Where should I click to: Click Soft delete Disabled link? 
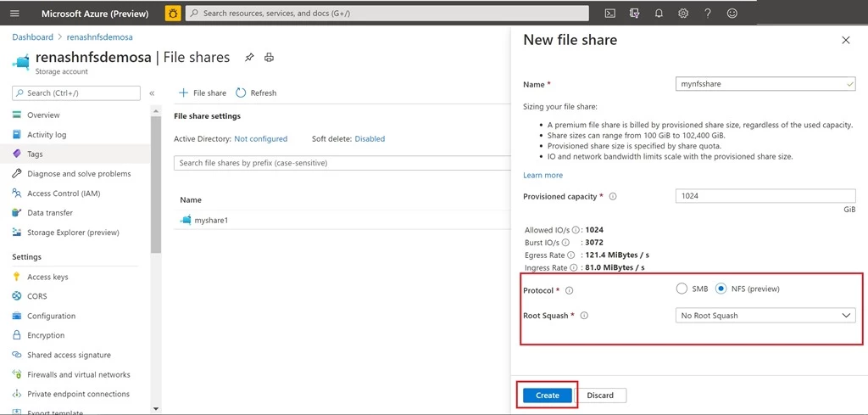[370, 139]
